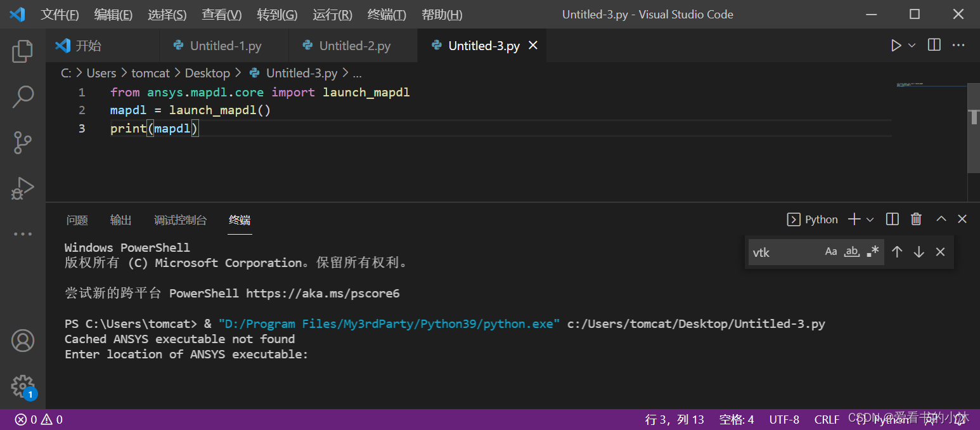Open the Search view icon
The width and height of the screenshot is (980, 430).
[23, 97]
